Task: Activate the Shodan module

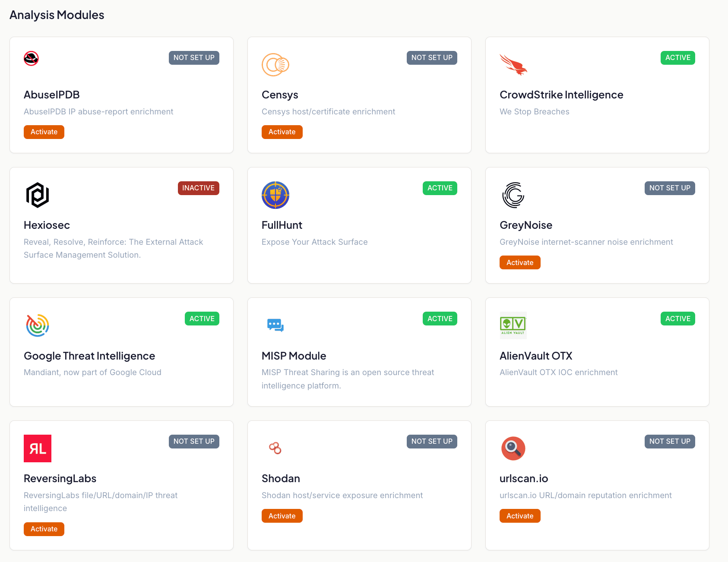Action: (x=282, y=516)
